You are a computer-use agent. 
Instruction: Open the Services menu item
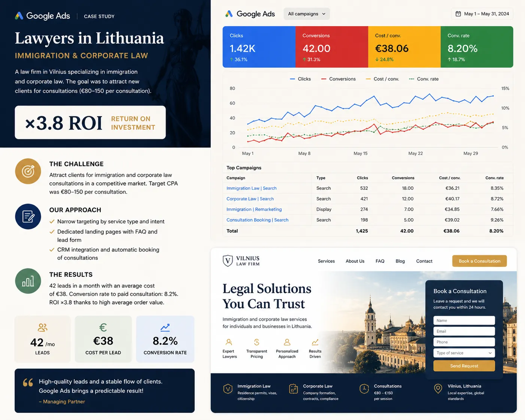click(326, 261)
